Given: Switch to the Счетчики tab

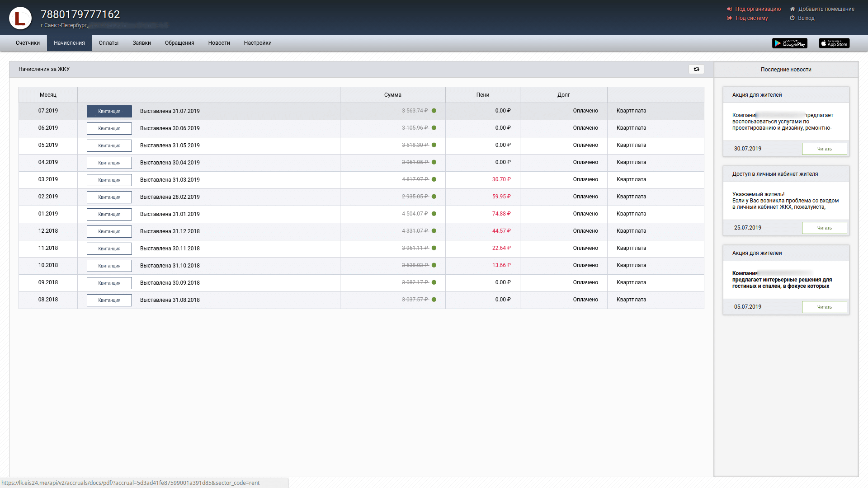Looking at the screenshot, I should pyautogui.click(x=28, y=43).
